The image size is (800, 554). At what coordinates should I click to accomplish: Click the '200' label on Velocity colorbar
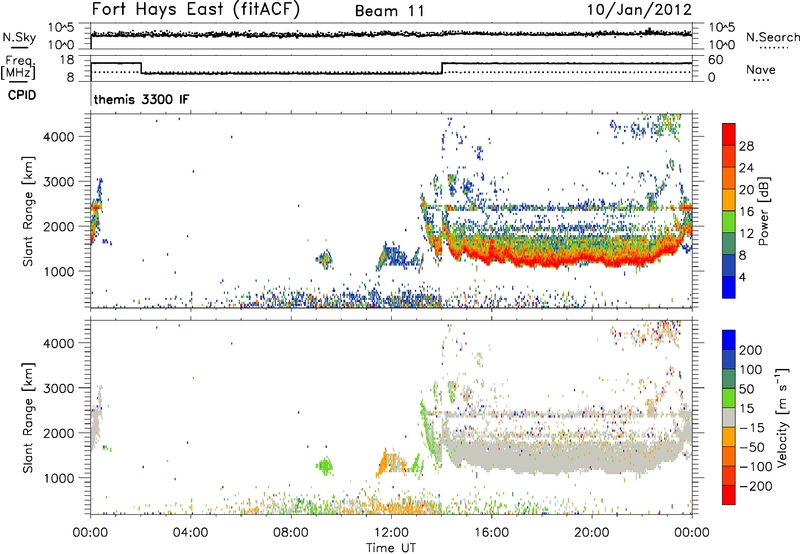coord(751,350)
